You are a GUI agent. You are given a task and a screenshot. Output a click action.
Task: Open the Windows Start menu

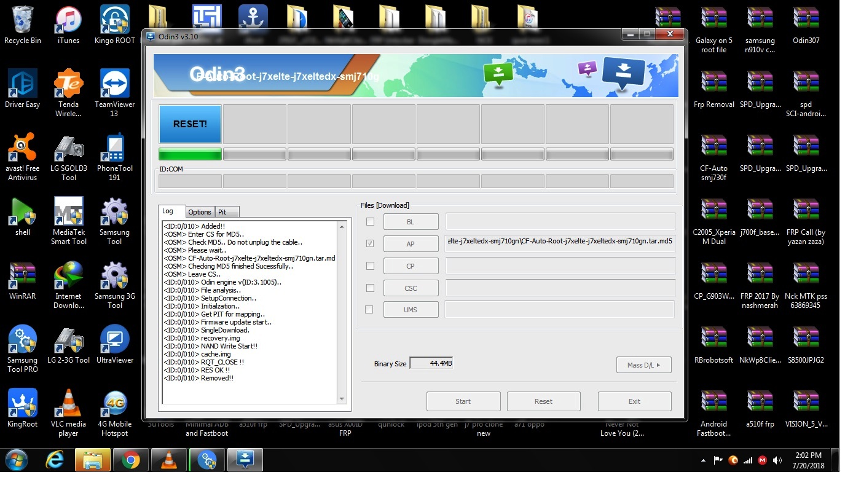tap(17, 459)
